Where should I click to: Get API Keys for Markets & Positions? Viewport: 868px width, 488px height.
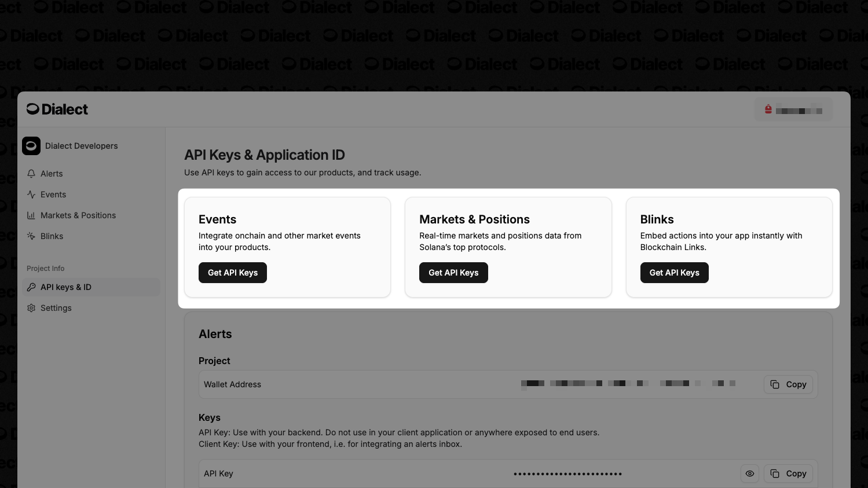click(453, 273)
